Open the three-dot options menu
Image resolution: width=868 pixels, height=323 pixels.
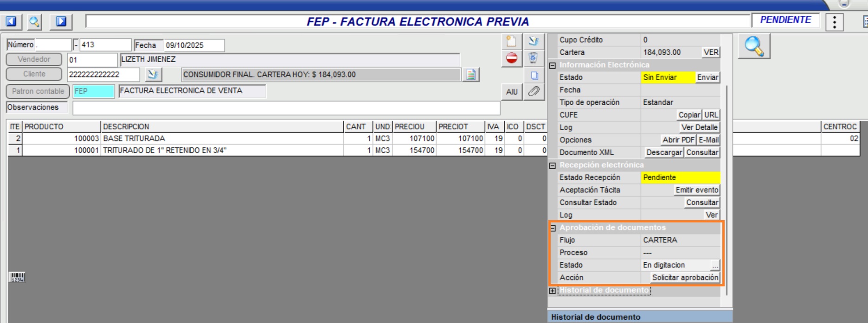point(834,22)
